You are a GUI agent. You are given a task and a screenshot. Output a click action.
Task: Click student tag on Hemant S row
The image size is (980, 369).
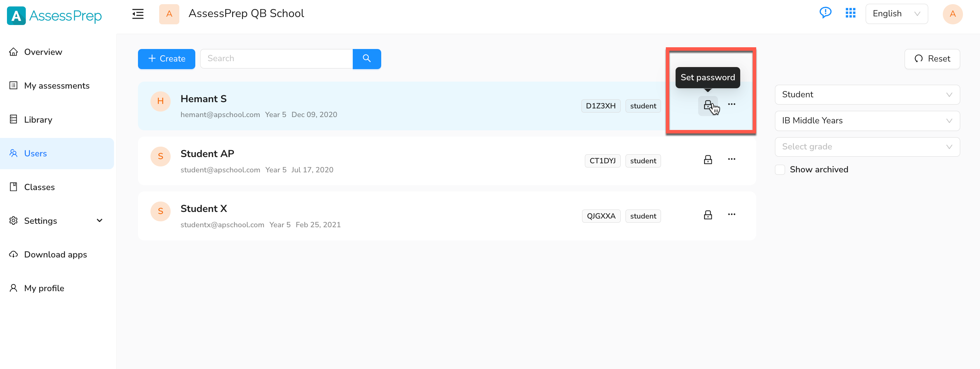[643, 106]
